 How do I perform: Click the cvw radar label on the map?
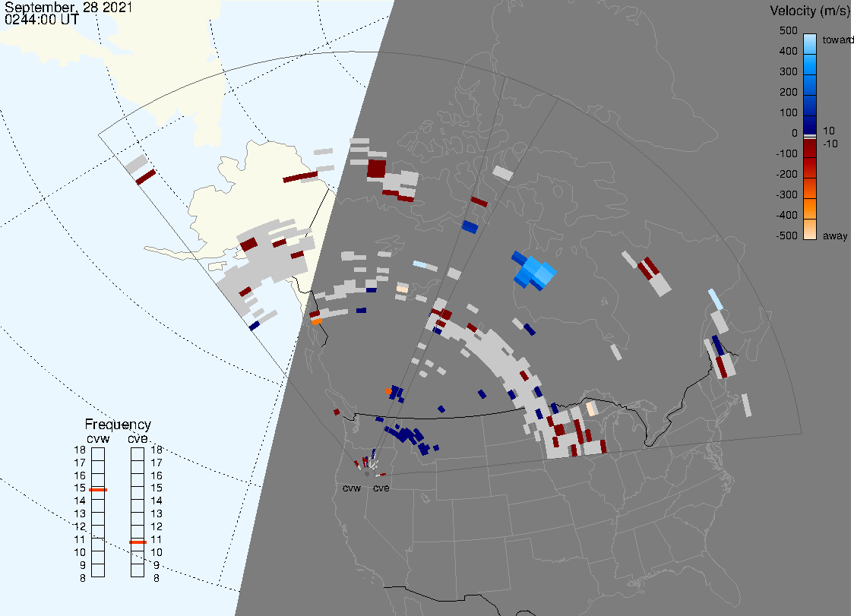[352, 488]
